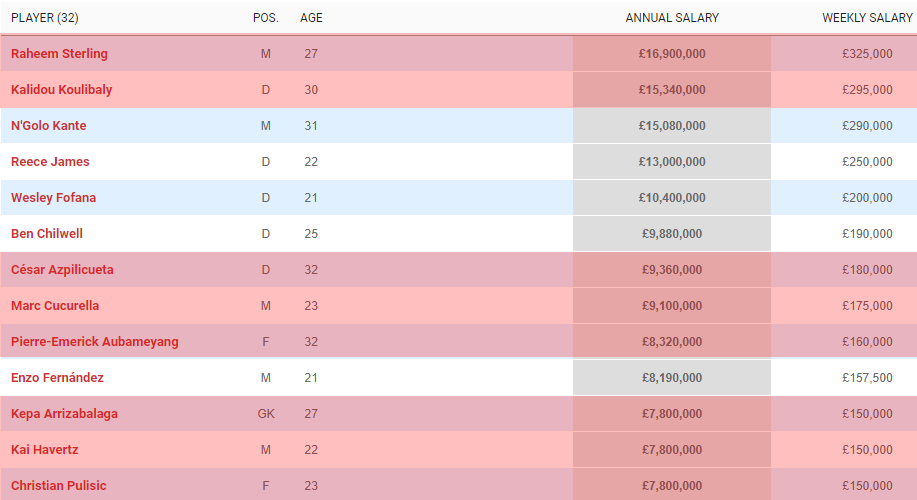Open Enzo Fernández player page
This screenshot has width=917, height=500.
pyautogui.click(x=57, y=378)
